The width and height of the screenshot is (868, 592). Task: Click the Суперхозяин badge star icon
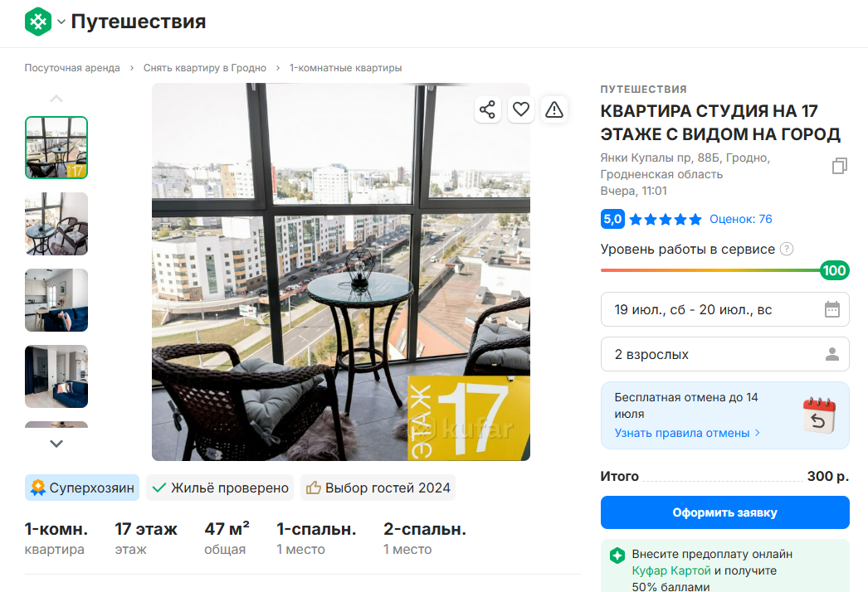tap(37, 488)
